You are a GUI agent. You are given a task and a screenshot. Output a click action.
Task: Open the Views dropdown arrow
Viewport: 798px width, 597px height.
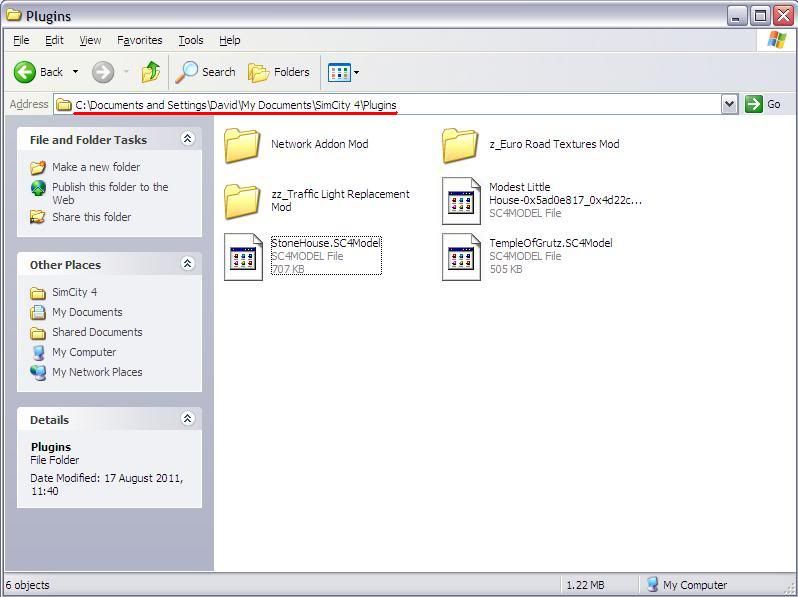(356, 72)
